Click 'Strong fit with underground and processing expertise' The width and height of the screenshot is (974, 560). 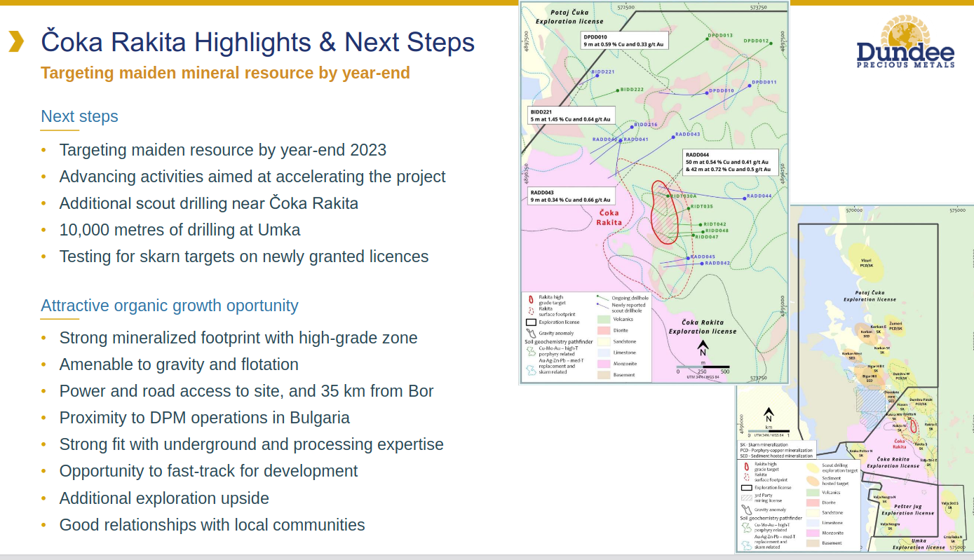pos(252,444)
